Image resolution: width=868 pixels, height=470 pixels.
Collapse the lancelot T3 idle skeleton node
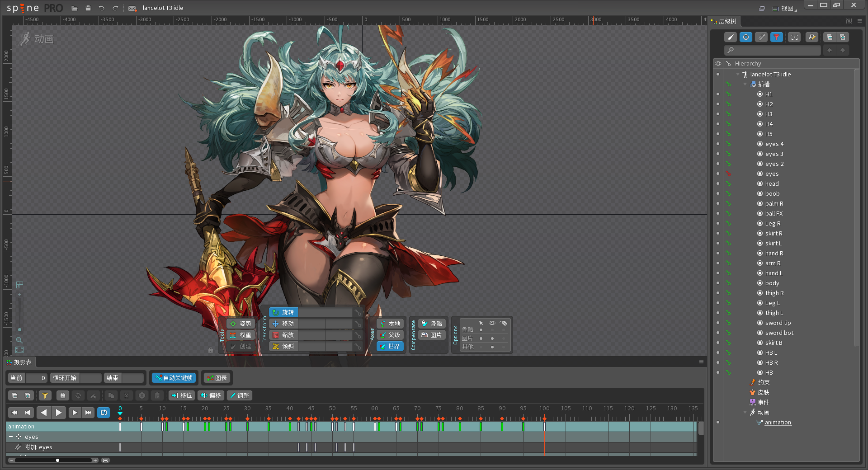[738, 74]
